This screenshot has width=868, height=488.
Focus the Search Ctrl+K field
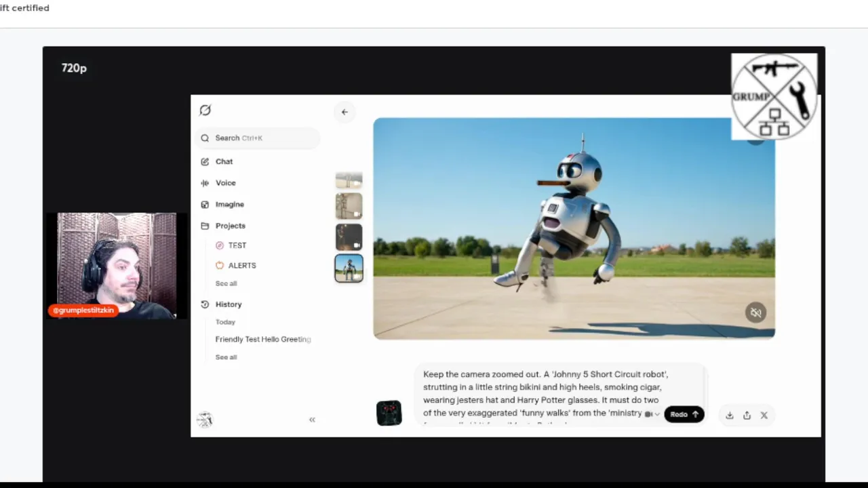(258, 138)
